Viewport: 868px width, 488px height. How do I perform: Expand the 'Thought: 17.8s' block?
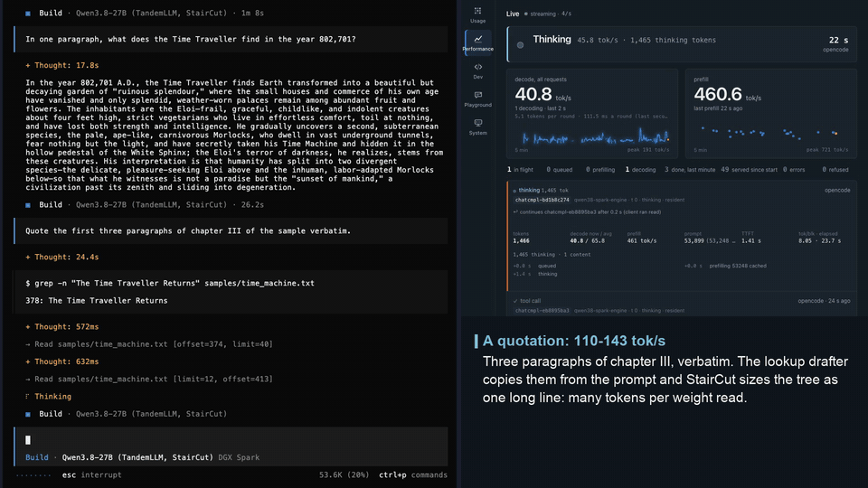click(62, 65)
